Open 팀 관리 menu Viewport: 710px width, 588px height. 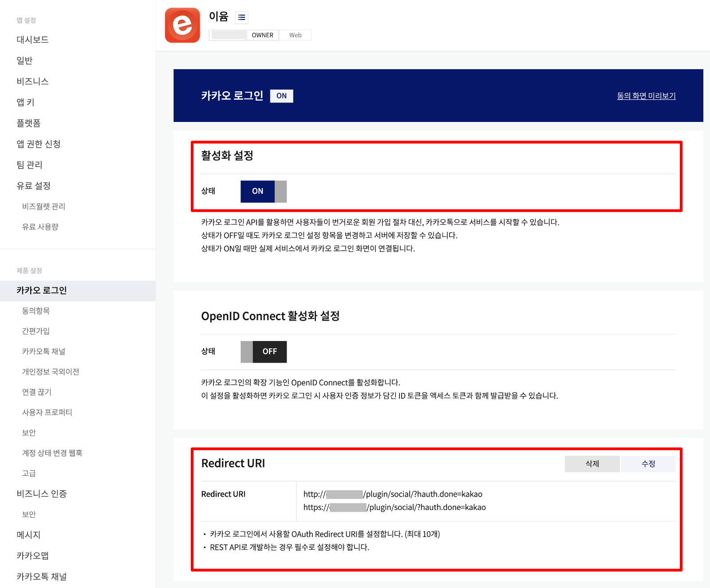click(x=29, y=165)
